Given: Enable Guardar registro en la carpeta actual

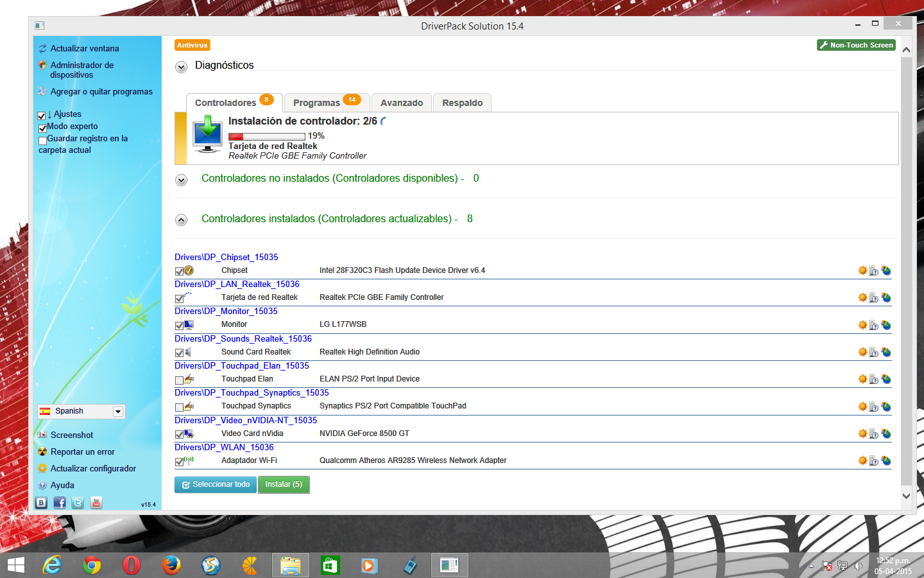Looking at the screenshot, I should [42, 140].
